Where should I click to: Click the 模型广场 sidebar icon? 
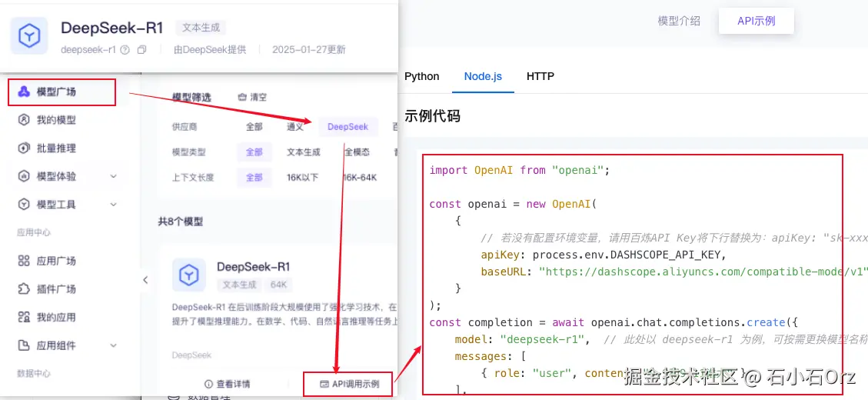[x=24, y=92]
